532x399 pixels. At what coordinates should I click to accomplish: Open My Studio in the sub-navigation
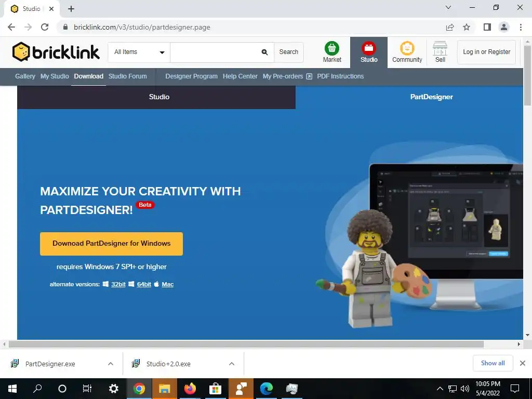pos(55,76)
